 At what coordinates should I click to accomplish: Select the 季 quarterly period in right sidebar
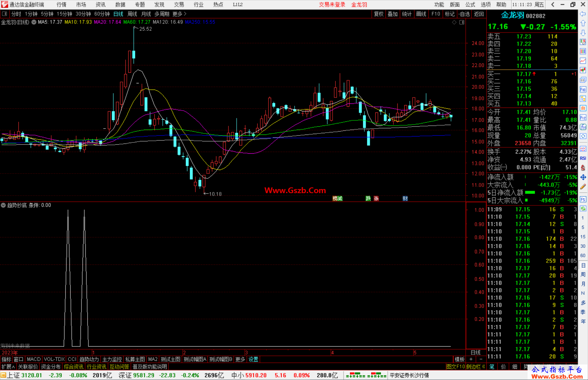point(583,312)
